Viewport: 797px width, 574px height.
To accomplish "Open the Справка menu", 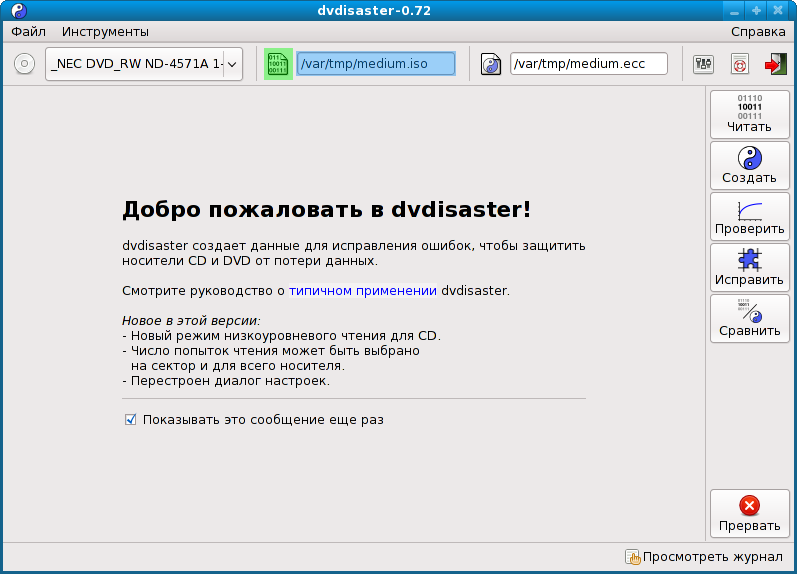I will [x=758, y=32].
